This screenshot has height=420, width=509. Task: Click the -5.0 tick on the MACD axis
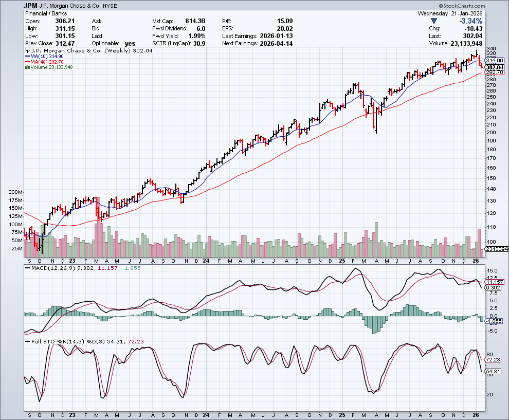tap(492, 331)
